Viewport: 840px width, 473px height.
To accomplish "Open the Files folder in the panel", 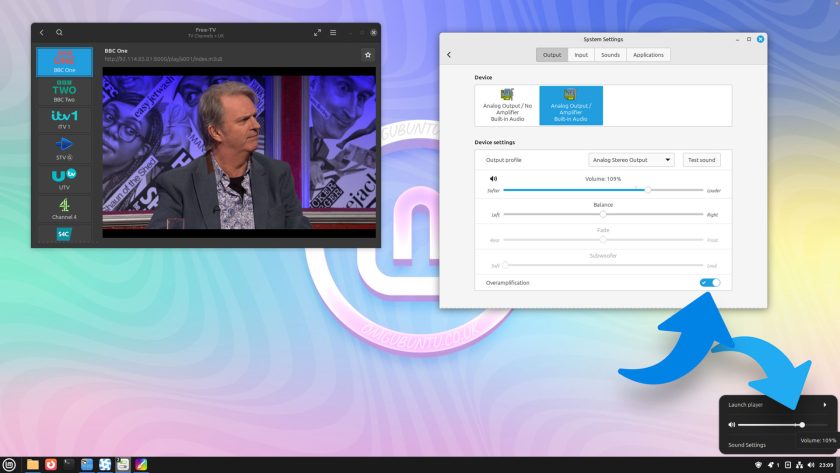I will tap(33, 465).
